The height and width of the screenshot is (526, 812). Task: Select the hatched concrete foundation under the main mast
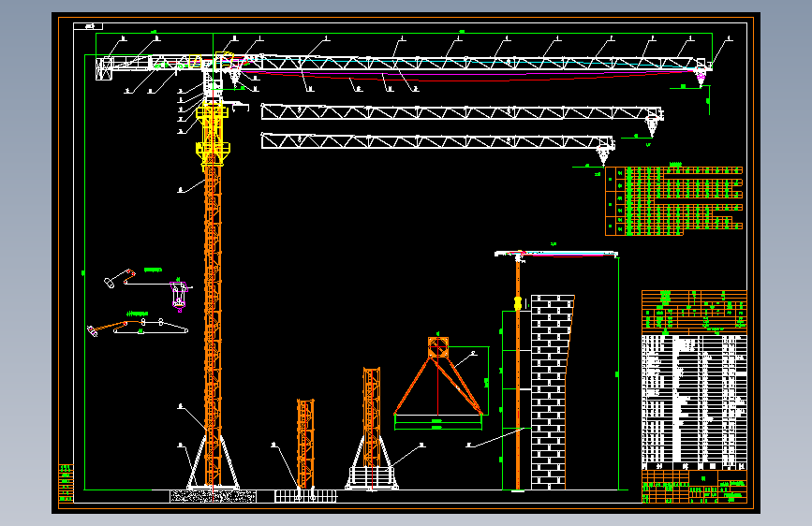tap(213, 496)
